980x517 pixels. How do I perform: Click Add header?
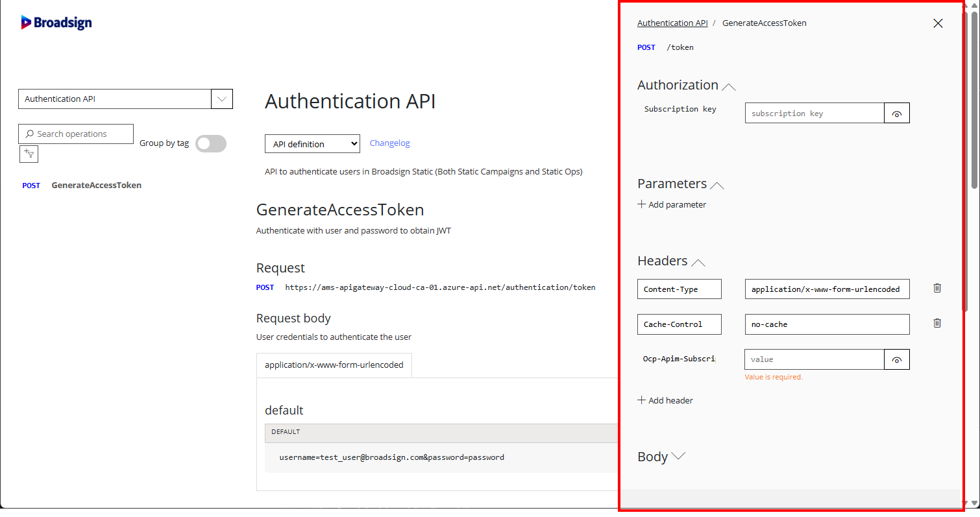point(665,400)
